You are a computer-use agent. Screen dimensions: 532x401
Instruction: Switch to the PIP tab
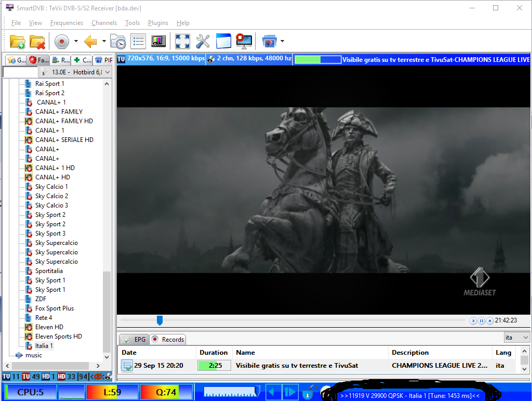pyautogui.click(x=103, y=60)
